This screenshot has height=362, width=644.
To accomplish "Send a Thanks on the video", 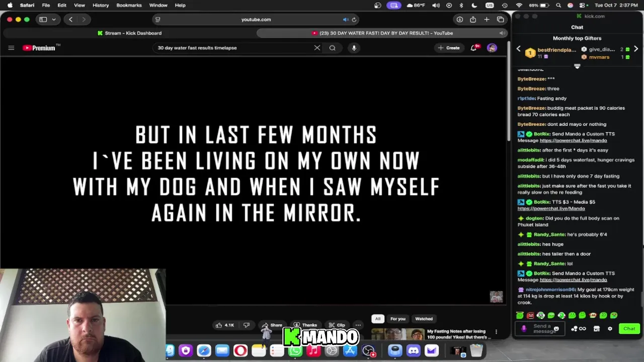I will click(x=305, y=325).
